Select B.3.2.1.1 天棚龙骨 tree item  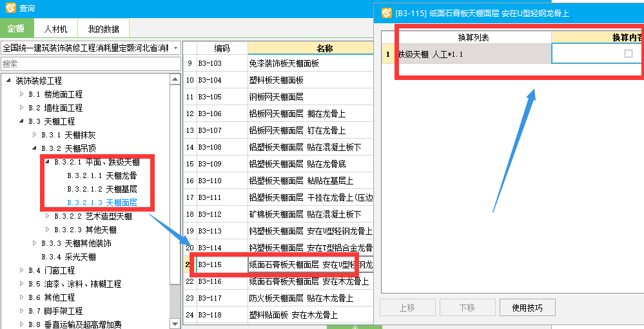102,175
